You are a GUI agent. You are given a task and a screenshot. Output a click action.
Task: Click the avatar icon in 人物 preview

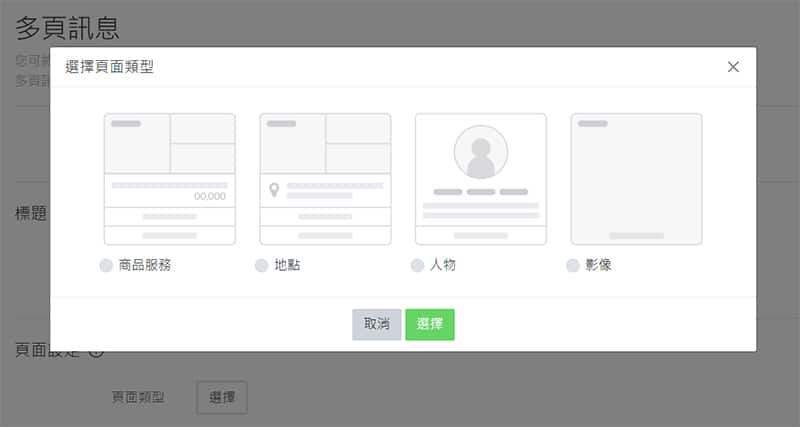tap(481, 152)
